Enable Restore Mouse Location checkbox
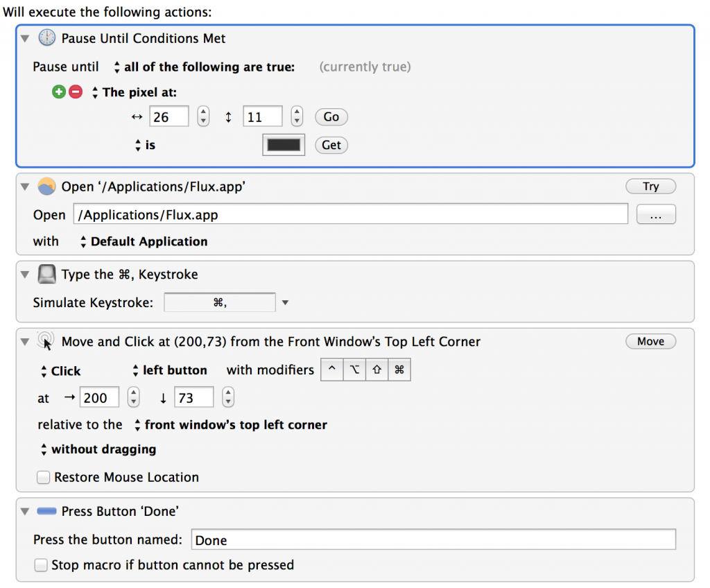Viewport: 710px width, 588px height. point(44,478)
